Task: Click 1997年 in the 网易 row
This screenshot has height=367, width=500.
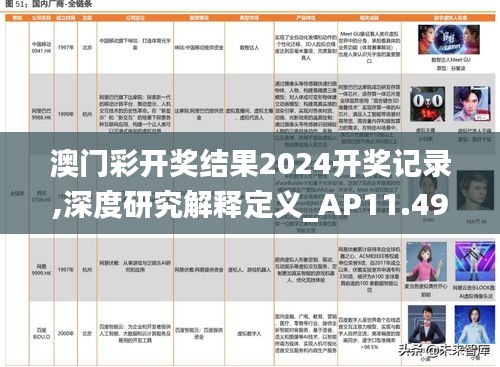Action: [x=65, y=269]
